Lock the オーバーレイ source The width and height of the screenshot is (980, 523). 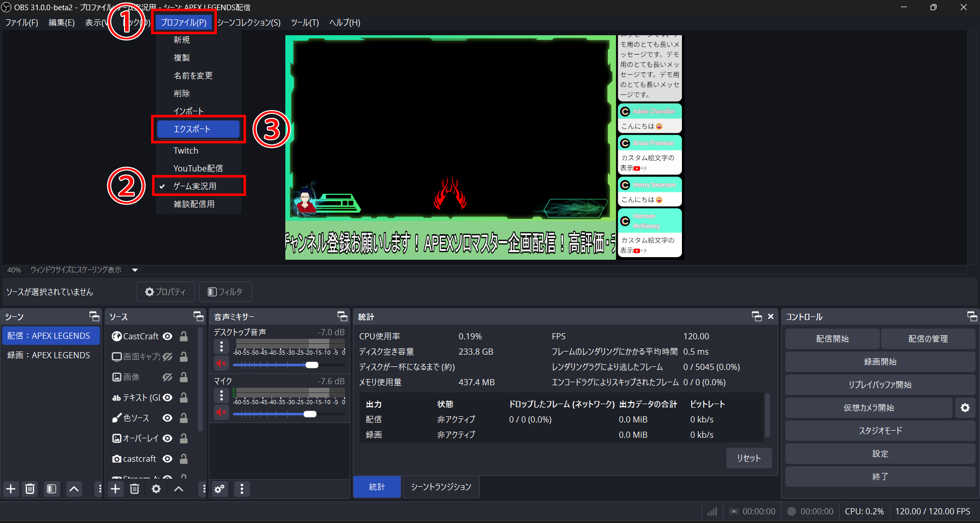coord(184,438)
